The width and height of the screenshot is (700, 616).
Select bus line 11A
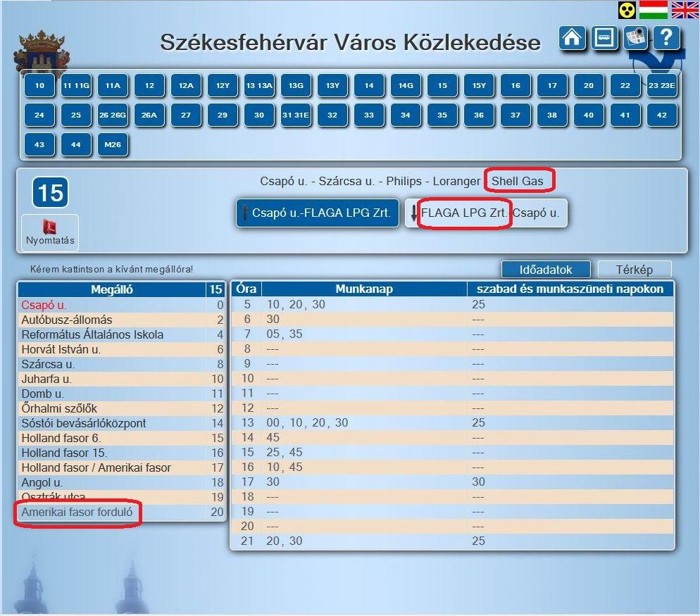click(x=113, y=85)
